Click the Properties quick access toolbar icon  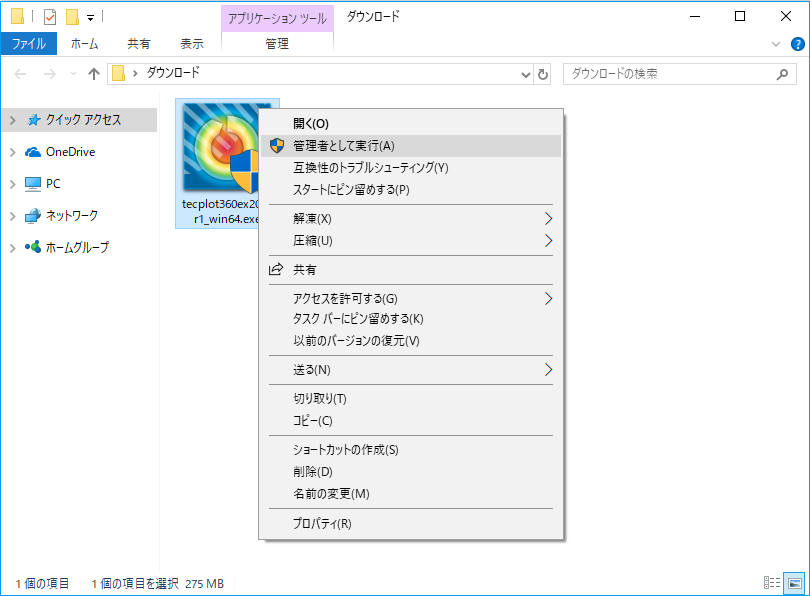(50, 17)
